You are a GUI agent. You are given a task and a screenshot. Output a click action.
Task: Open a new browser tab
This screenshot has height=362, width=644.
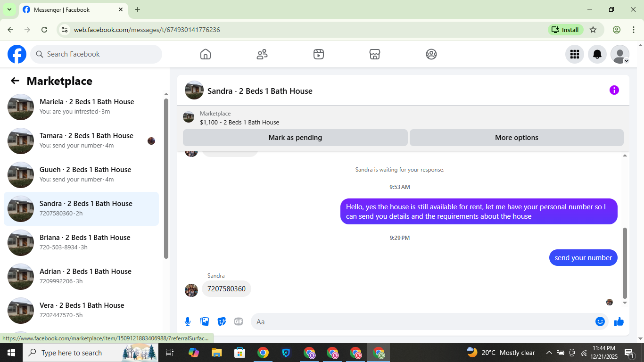pyautogui.click(x=138, y=9)
